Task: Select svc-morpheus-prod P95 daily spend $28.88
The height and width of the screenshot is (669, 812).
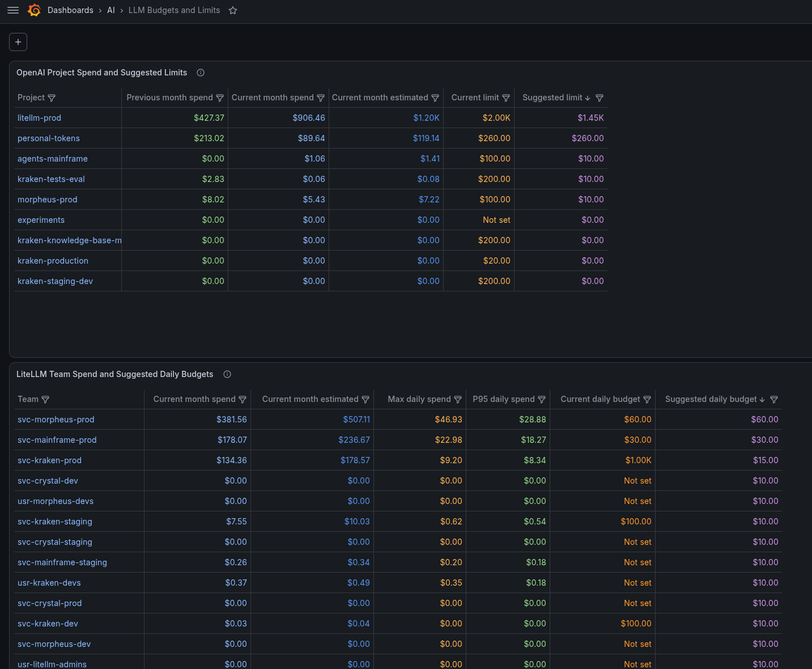Action: tap(533, 420)
